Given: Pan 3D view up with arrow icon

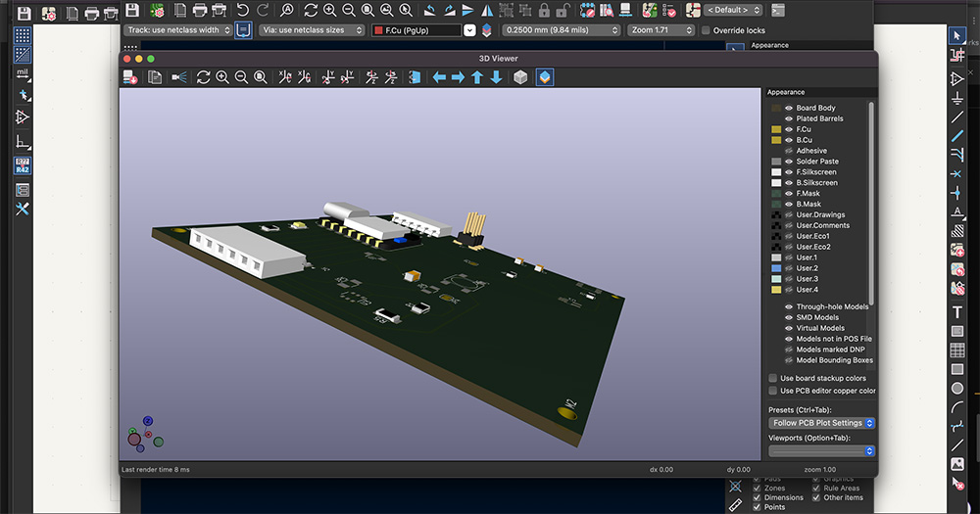Looking at the screenshot, I should pyautogui.click(x=477, y=76).
